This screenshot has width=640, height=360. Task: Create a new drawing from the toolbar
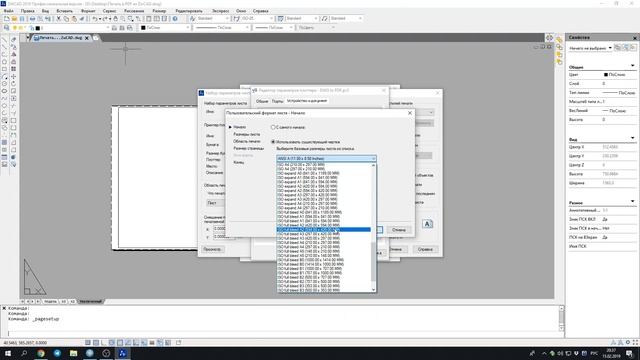coord(7,19)
